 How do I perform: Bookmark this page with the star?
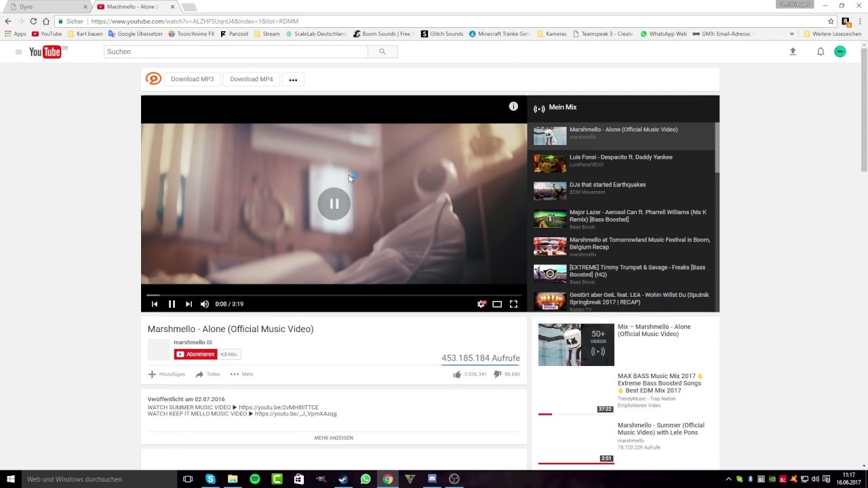pos(831,21)
